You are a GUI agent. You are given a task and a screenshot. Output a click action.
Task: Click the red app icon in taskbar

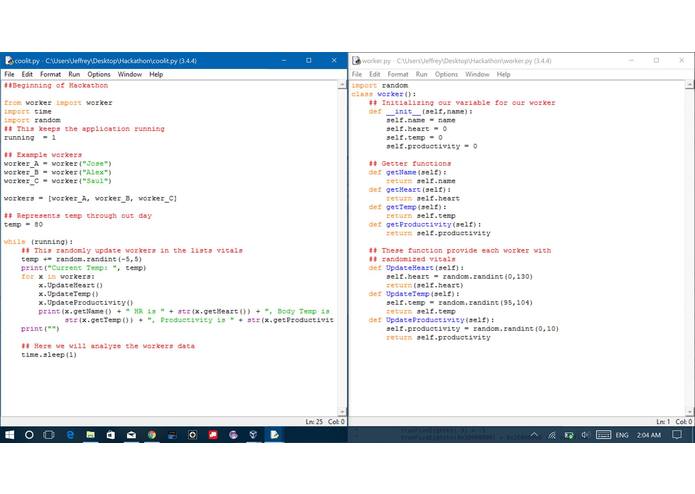point(213,435)
